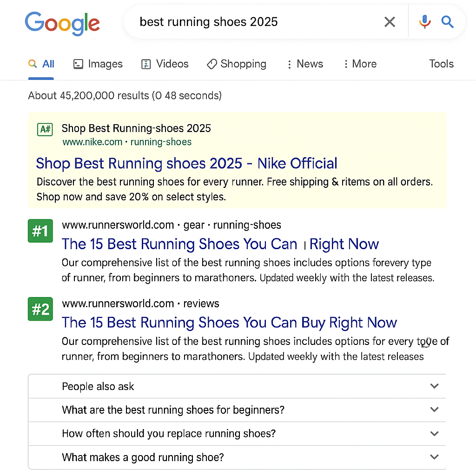
Task: Clear the search box with X icon
Action: pos(390,22)
